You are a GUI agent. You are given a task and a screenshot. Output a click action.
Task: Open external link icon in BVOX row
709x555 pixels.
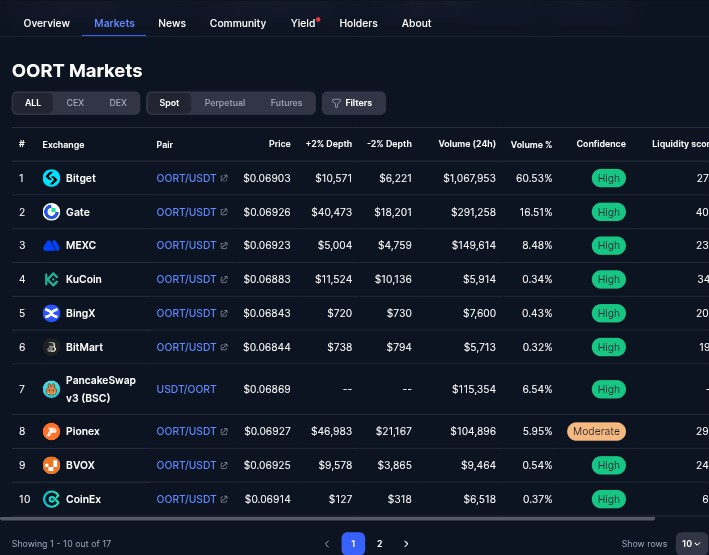[x=224, y=465]
